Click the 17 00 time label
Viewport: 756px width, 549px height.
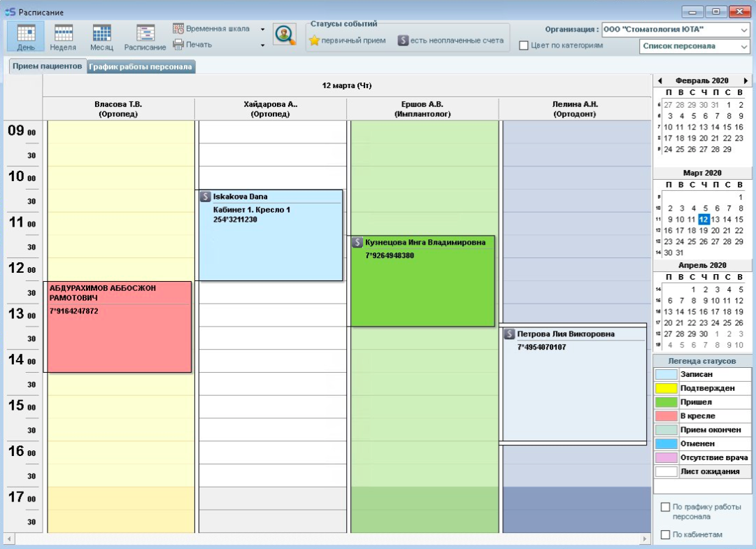[22, 497]
